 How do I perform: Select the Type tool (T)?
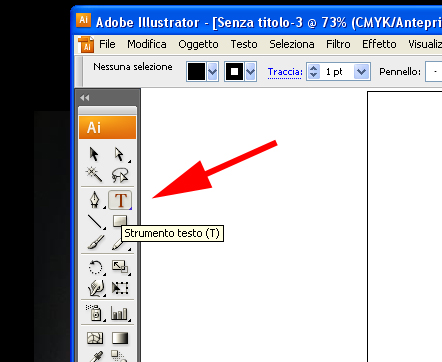tap(120, 200)
